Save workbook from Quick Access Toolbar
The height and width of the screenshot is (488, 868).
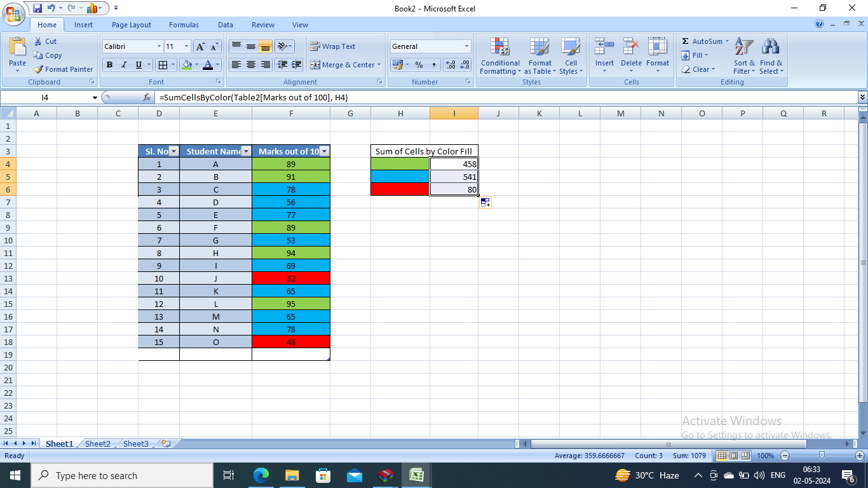click(x=37, y=8)
